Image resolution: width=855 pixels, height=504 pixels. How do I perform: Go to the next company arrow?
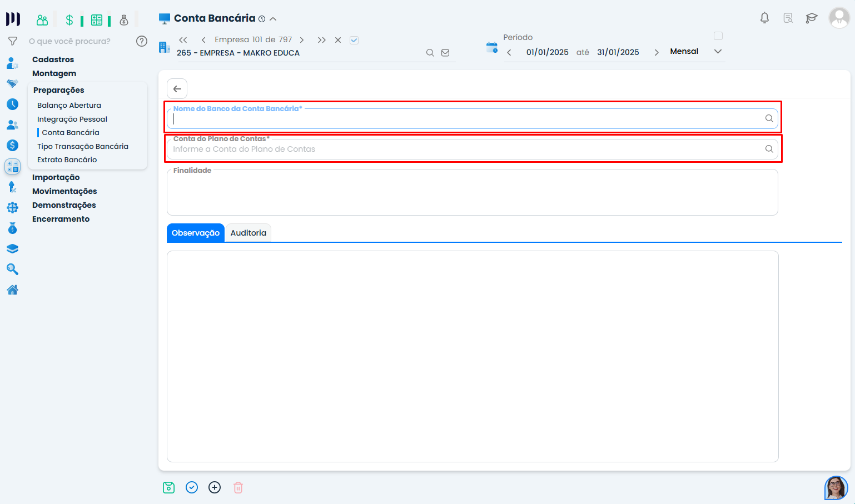(302, 40)
